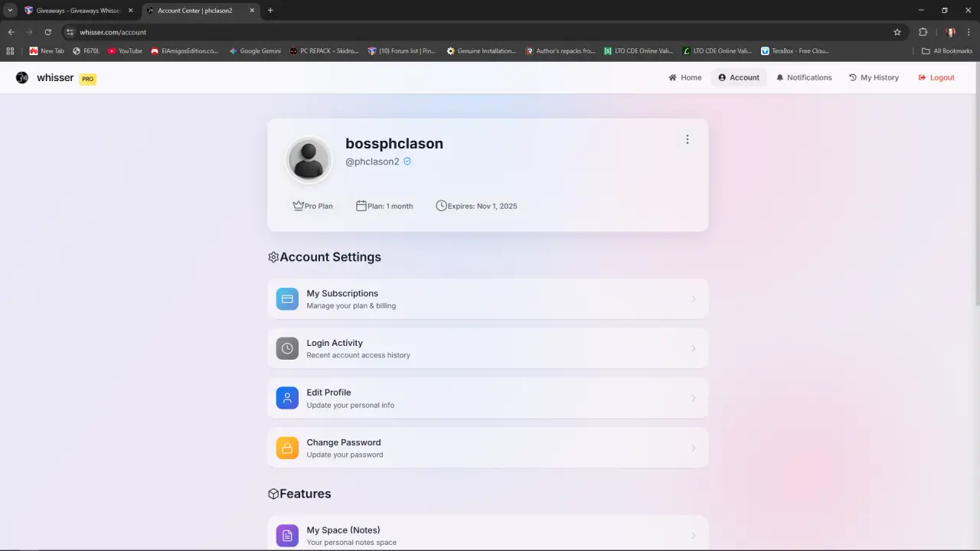
Task: Click the Account Settings gear icon
Action: (273, 257)
